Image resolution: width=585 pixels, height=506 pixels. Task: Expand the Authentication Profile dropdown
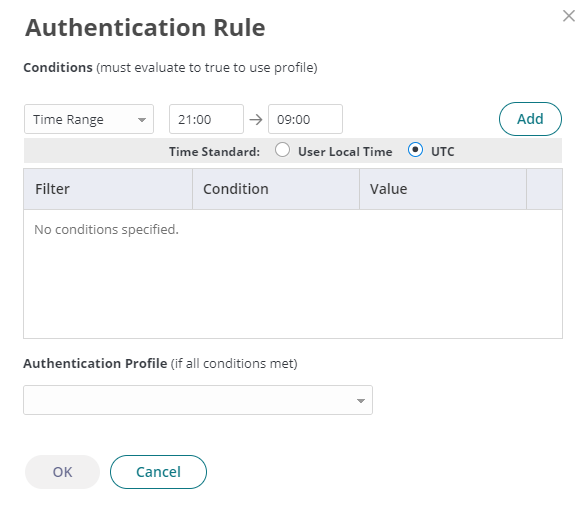(198, 400)
